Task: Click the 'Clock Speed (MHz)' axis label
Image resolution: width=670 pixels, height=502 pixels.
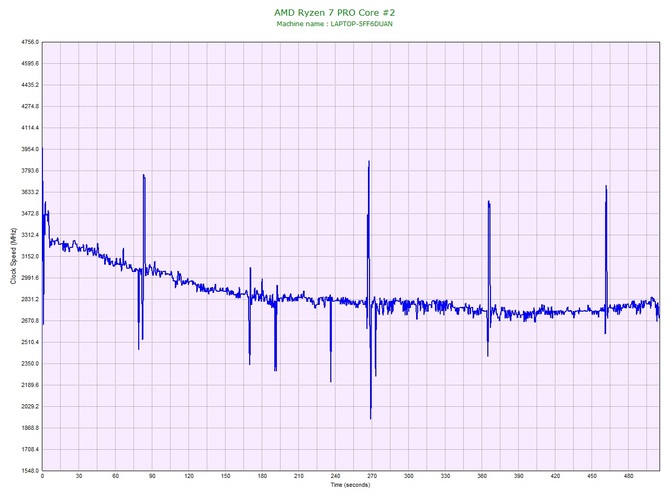Action: [13, 256]
